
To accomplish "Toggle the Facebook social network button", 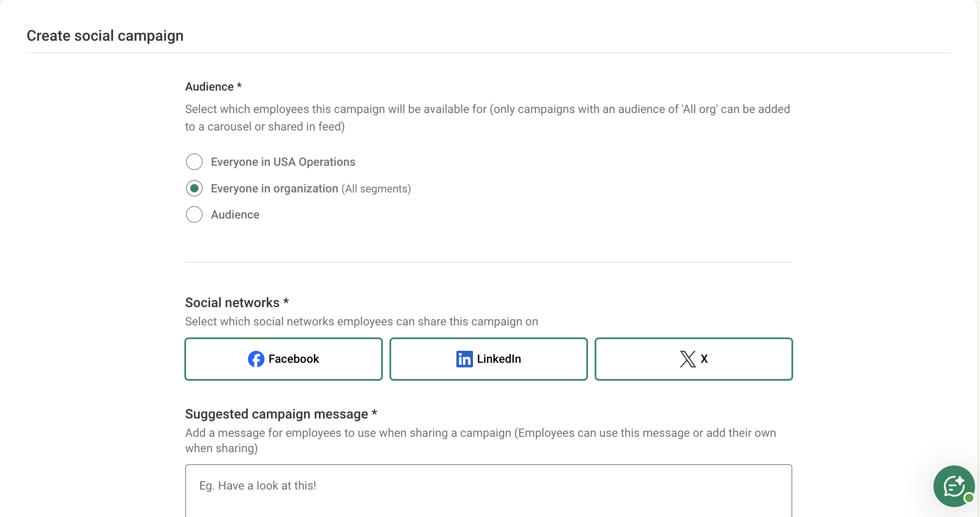I will pos(284,359).
